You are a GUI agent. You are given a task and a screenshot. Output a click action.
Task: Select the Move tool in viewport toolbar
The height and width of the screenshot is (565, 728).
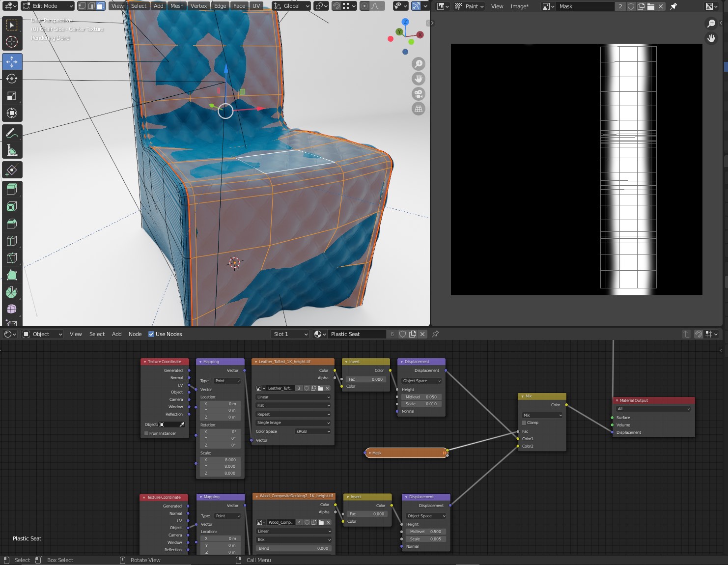pos(12,61)
